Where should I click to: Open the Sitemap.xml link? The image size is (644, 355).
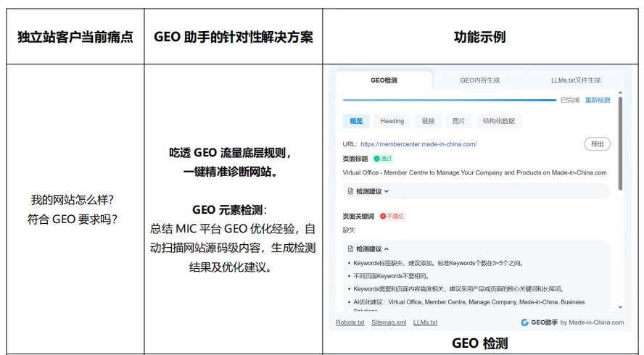click(389, 322)
